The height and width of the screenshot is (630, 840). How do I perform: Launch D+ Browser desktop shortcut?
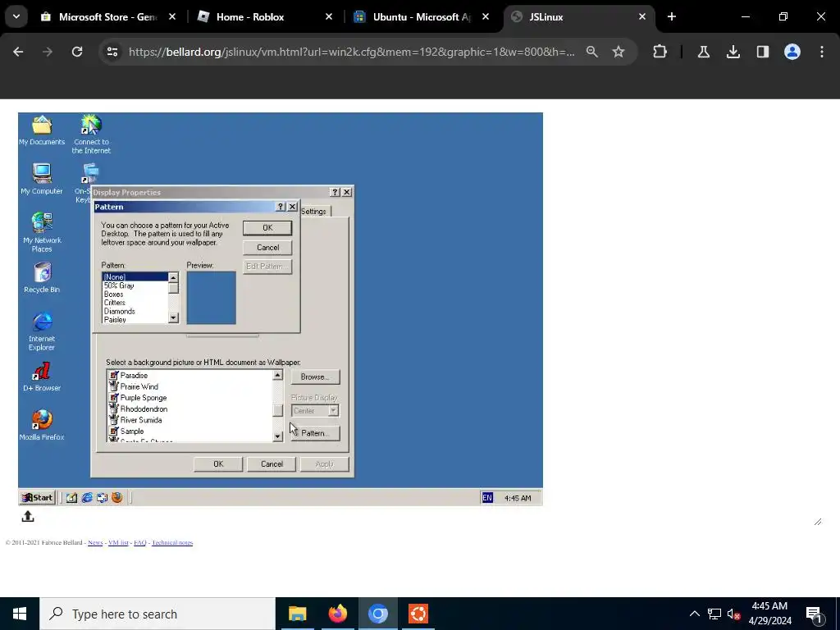coord(42,377)
